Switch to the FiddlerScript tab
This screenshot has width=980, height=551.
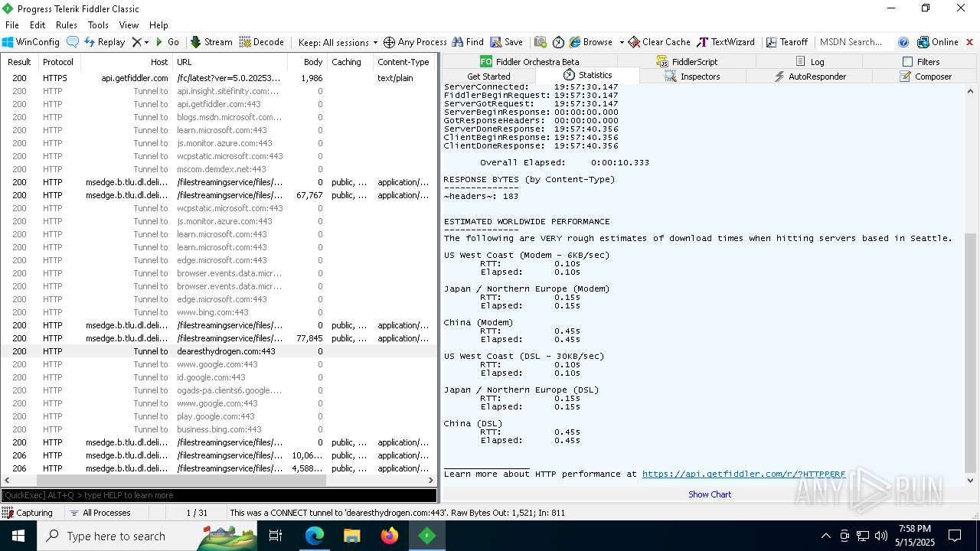[687, 62]
